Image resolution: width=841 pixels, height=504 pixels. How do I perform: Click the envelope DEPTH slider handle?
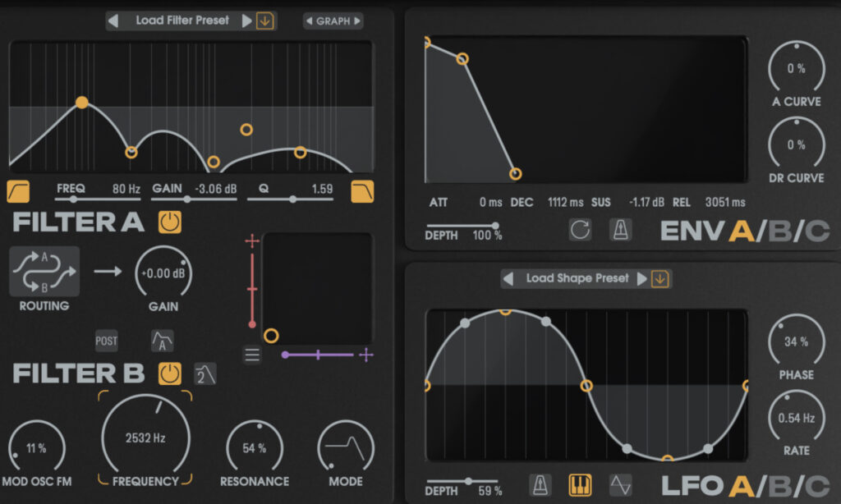495,225
